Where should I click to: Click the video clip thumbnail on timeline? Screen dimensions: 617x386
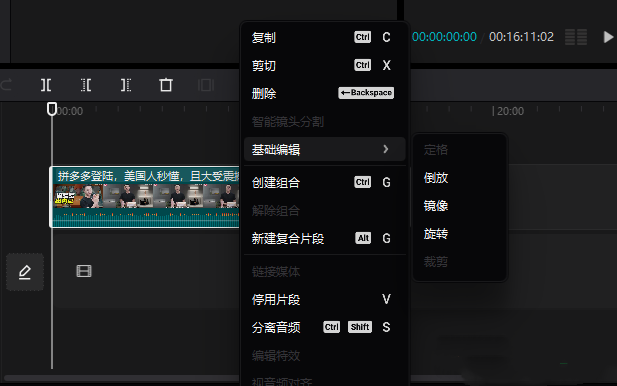tap(146, 196)
